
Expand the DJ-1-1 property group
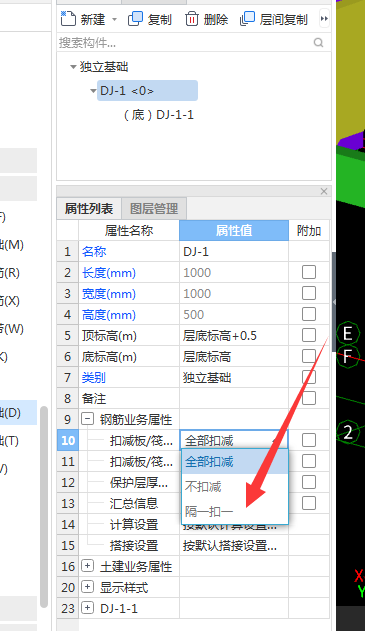(x=87, y=608)
